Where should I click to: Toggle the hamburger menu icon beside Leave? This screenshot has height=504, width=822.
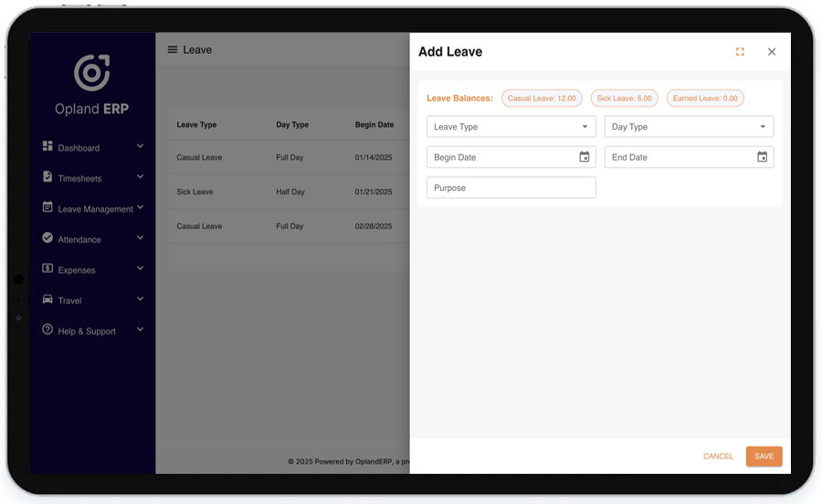pos(172,50)
